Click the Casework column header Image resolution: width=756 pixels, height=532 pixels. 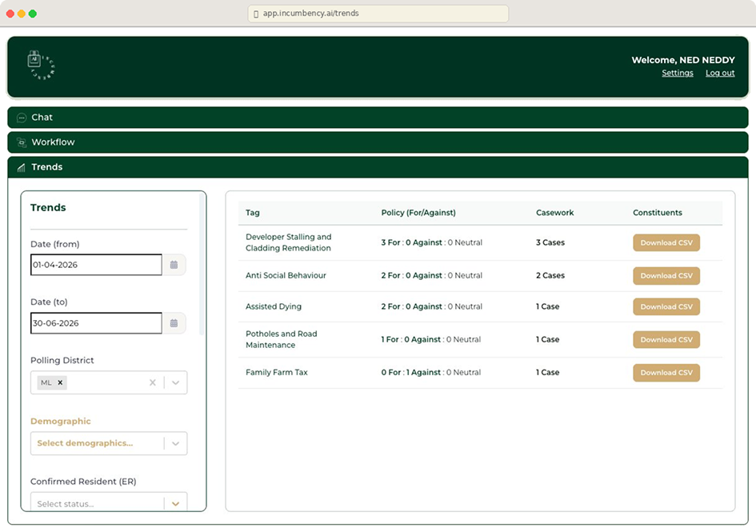click(555, 213)
